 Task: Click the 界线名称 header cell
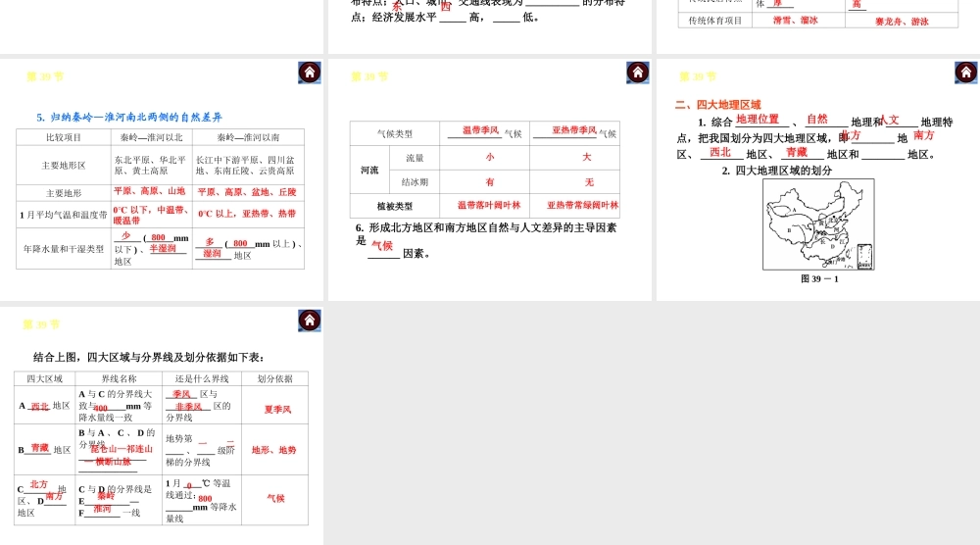[x=119, y=378]
